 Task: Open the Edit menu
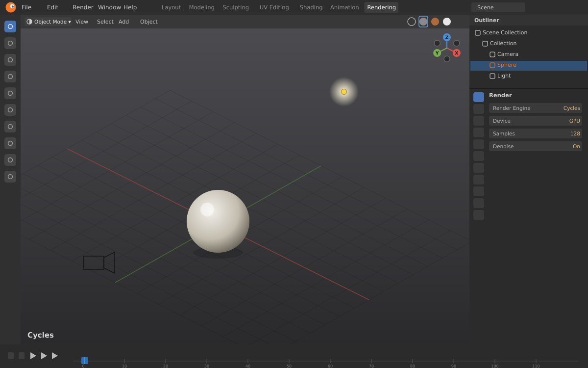click(x=52, y=7)
